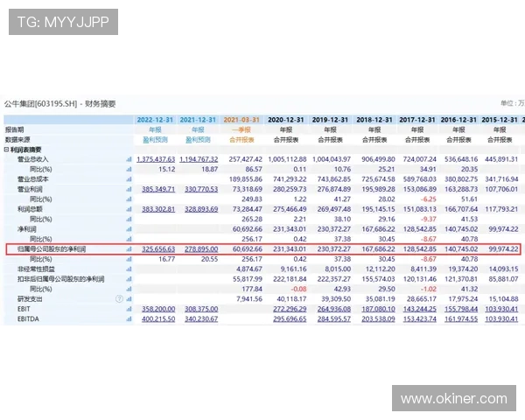Image resolution: width=525 pixels, height=420 pixels.
Task: Select the 2022-12-31 column header
Action: [157, 118]
